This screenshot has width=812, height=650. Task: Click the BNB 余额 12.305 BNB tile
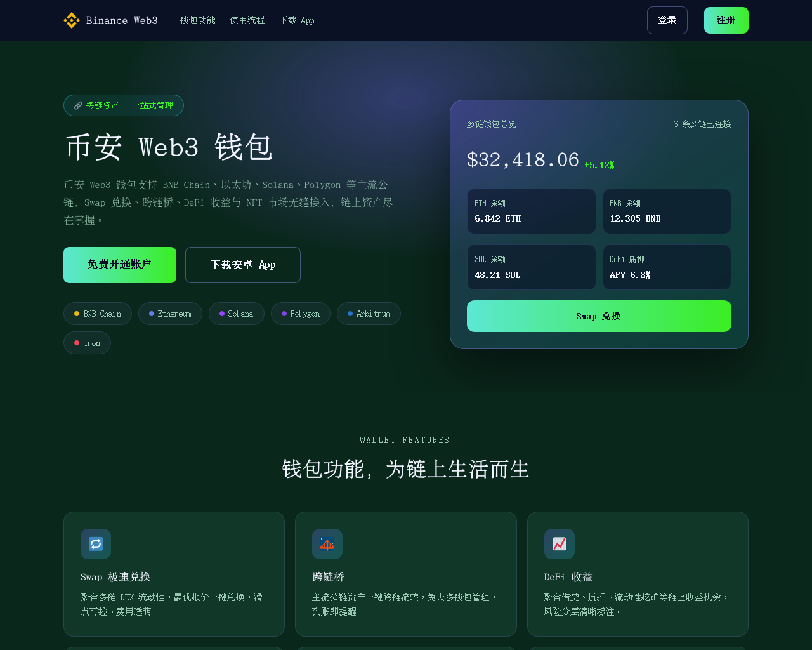tap(667, 211)
